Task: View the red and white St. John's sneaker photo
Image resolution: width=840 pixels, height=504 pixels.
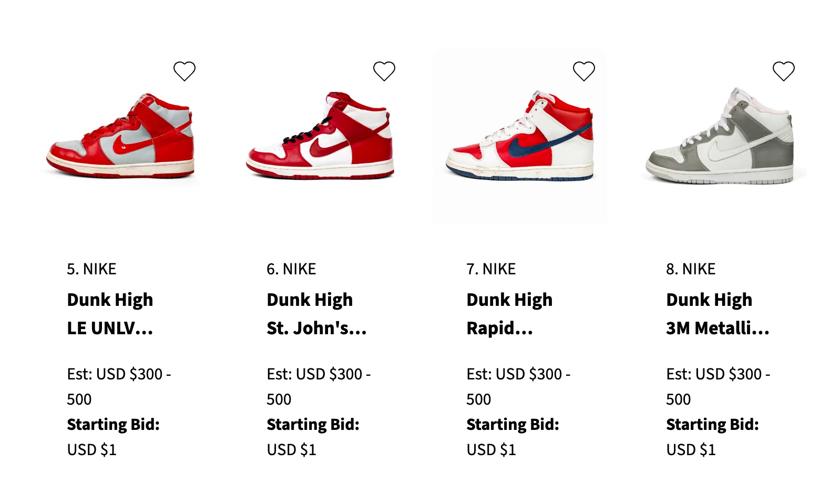Action: pyautogui.click(x=320, y=137)
